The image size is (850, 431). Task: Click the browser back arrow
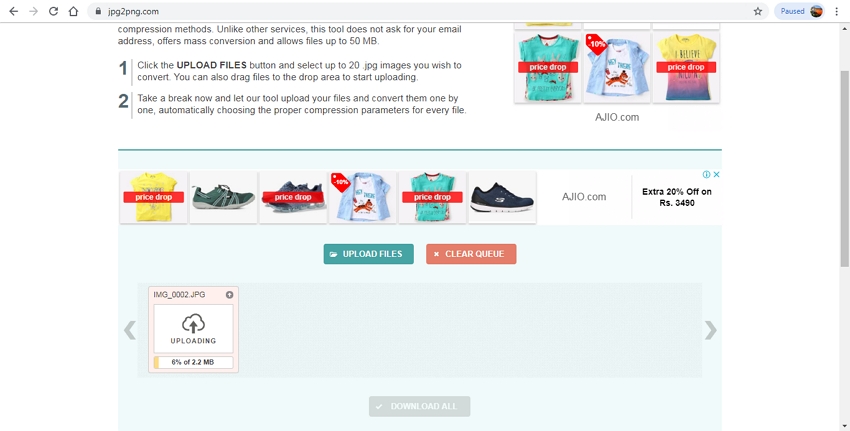click(13, 11)
